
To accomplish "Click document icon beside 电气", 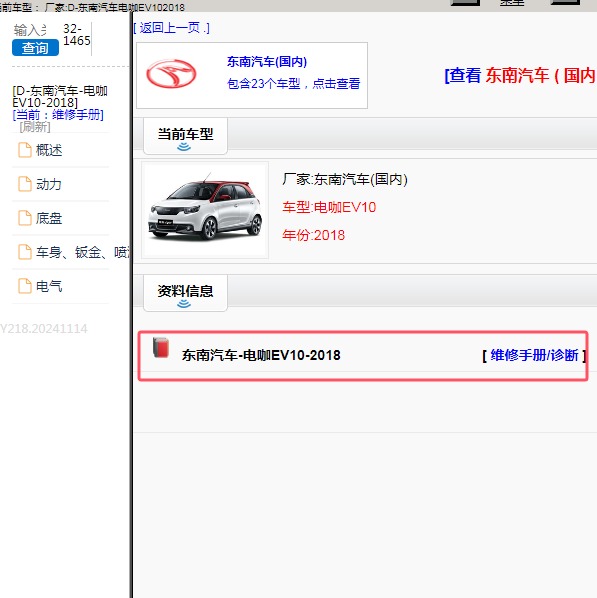I will pyautogui.click(x=25, y=286).
